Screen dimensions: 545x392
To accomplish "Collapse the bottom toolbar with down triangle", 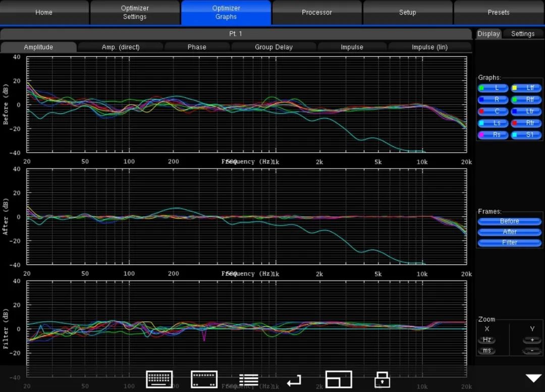I will 533,378.
